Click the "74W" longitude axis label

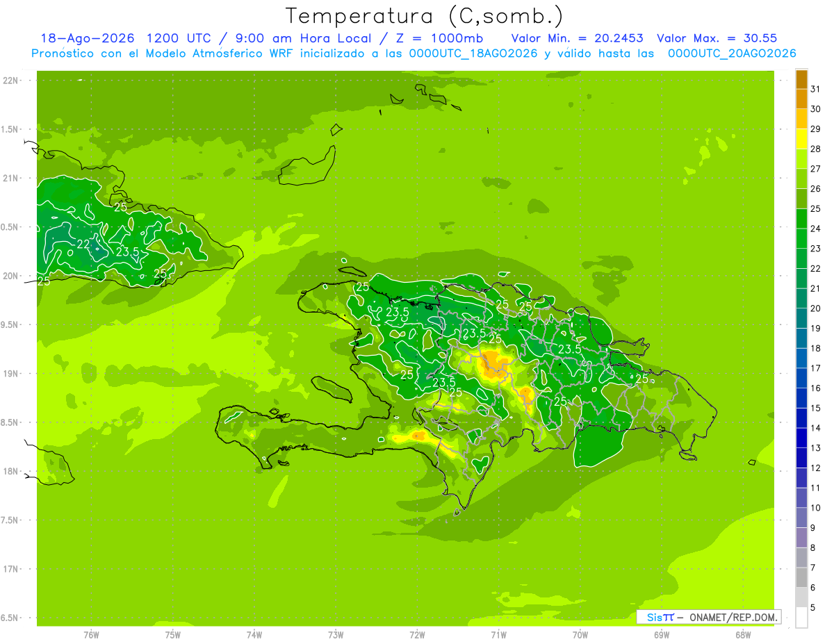254,636
